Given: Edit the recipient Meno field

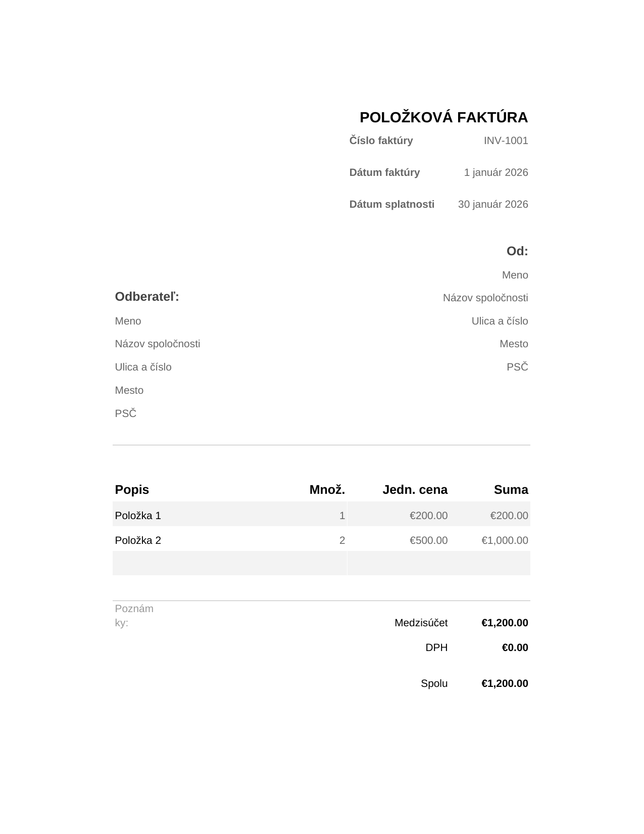Looking at the screenshot, I should [128, 321].
